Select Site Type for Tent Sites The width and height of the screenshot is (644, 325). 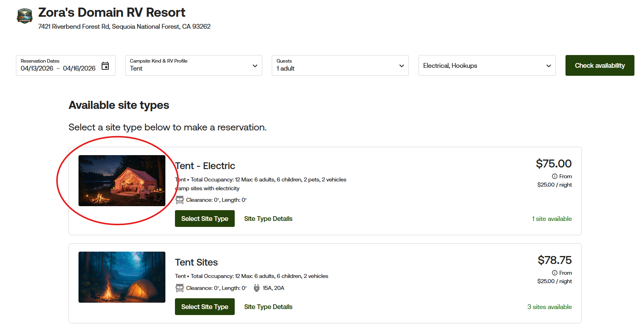(204, 307)
